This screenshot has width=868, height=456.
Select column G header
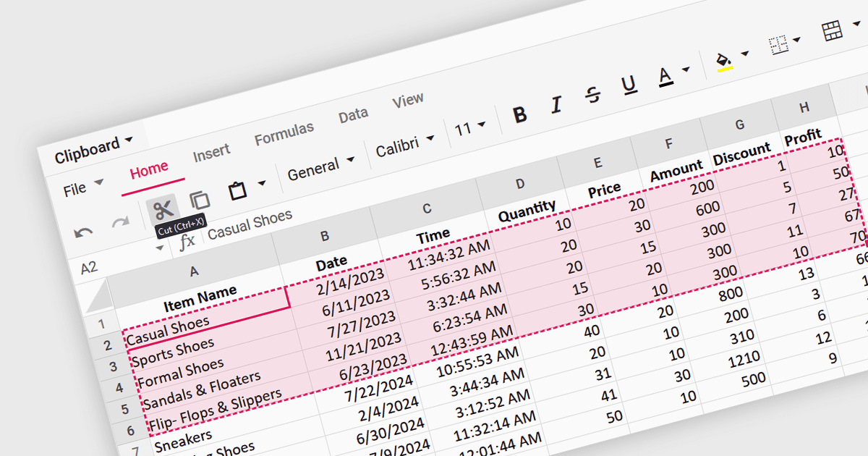click(739, 125)
